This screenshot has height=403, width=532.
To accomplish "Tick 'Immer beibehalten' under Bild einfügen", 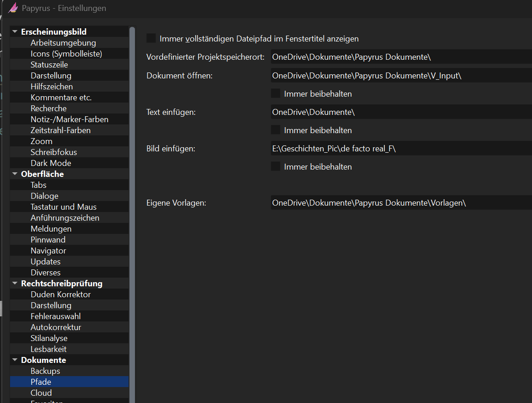I will [x=275, y=166].
